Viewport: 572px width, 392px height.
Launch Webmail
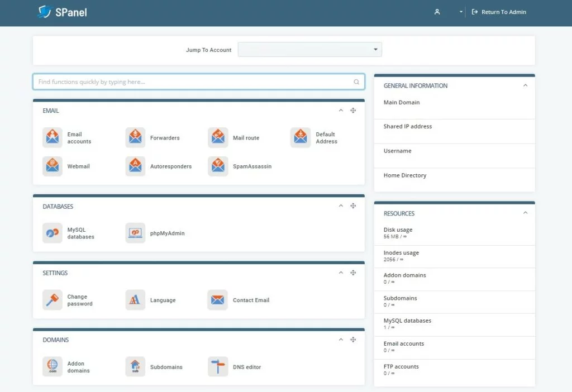click(53, 166)
